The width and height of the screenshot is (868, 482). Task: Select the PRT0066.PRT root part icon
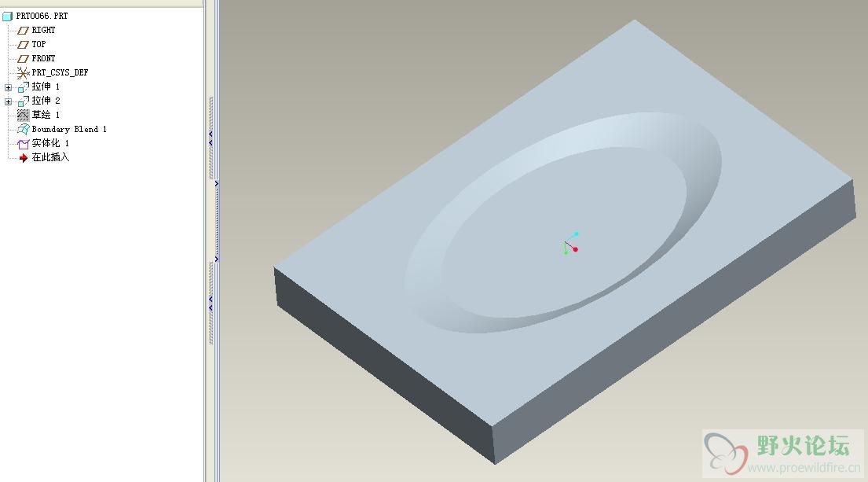tap(7, 16)
